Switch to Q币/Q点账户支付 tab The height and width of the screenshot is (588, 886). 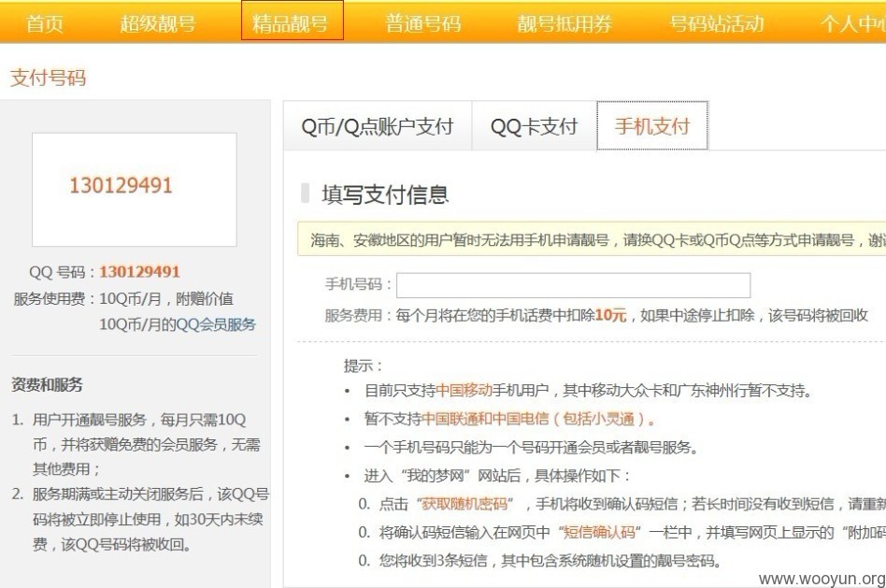click(378, 126)
